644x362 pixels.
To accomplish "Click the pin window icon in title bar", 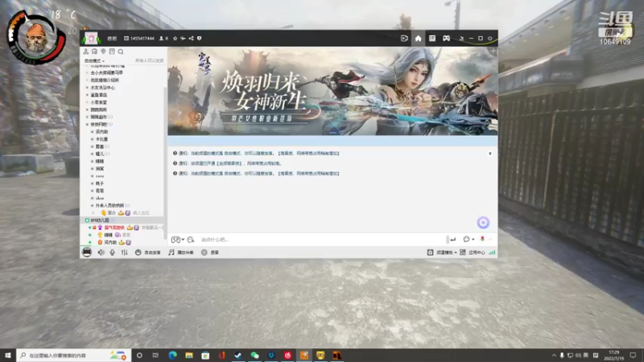I will 461,38.
